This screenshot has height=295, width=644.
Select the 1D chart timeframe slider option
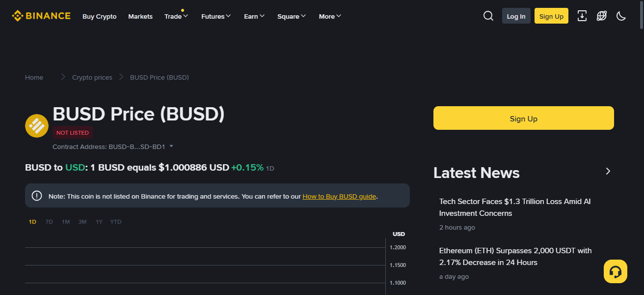(x=32, y=221)
